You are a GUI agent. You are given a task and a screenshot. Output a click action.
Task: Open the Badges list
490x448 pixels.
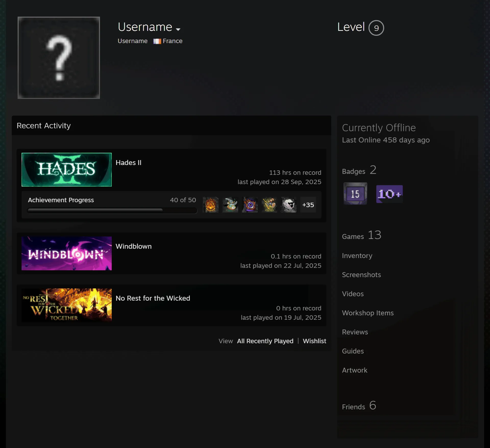359,170
